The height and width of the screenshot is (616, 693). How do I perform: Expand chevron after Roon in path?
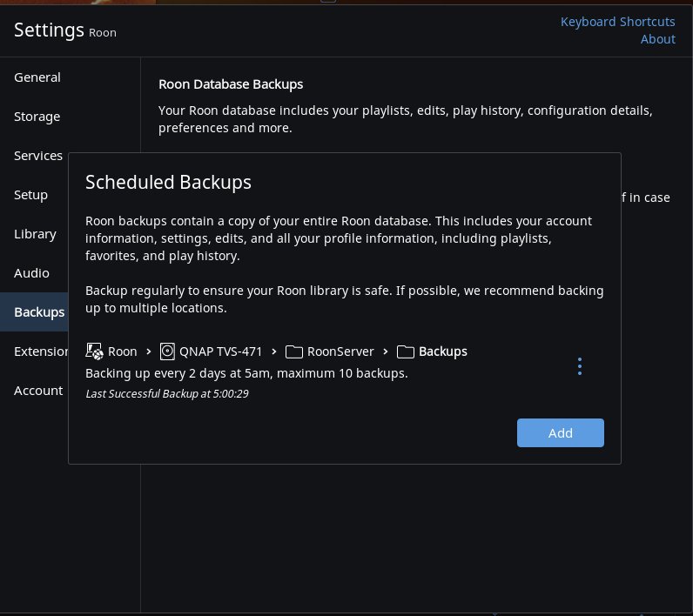coord(149,352)
